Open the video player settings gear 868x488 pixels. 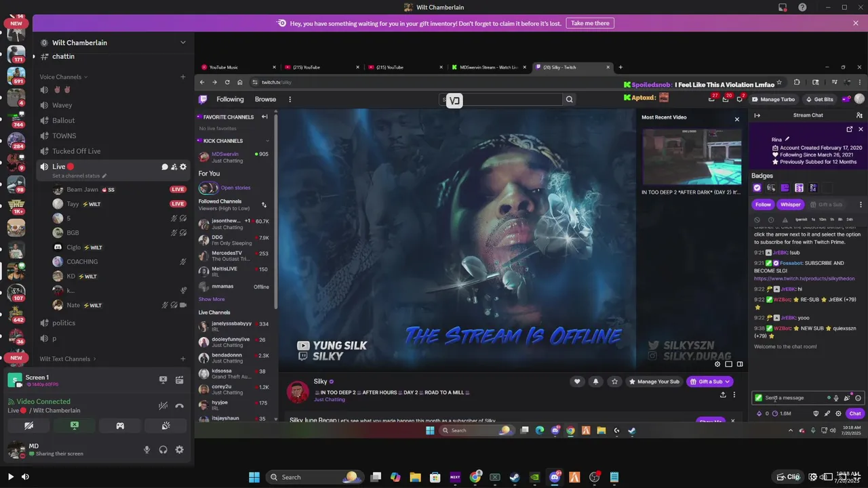point(717,364)
